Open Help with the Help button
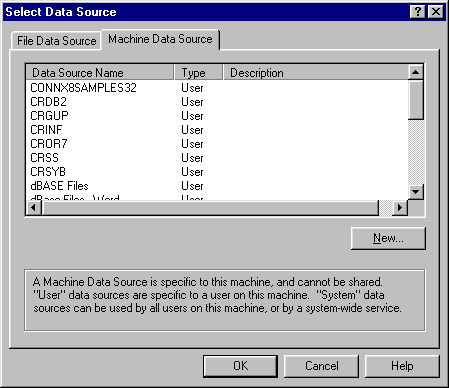Screen dimensions: 449x388 402,366
